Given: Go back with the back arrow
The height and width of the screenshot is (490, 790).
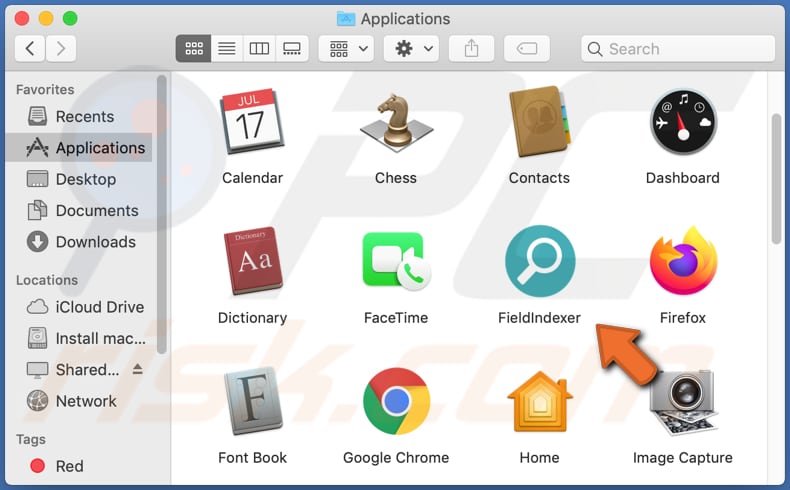Looking at the screenshot, I should (30, 49).
